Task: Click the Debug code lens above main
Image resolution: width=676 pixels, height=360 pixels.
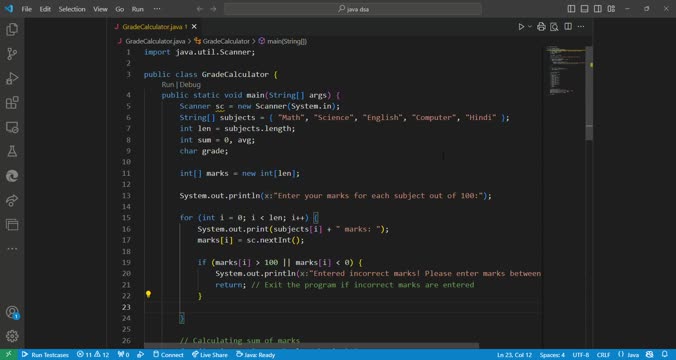Action: pyautogui.click(x=190, y=85)
